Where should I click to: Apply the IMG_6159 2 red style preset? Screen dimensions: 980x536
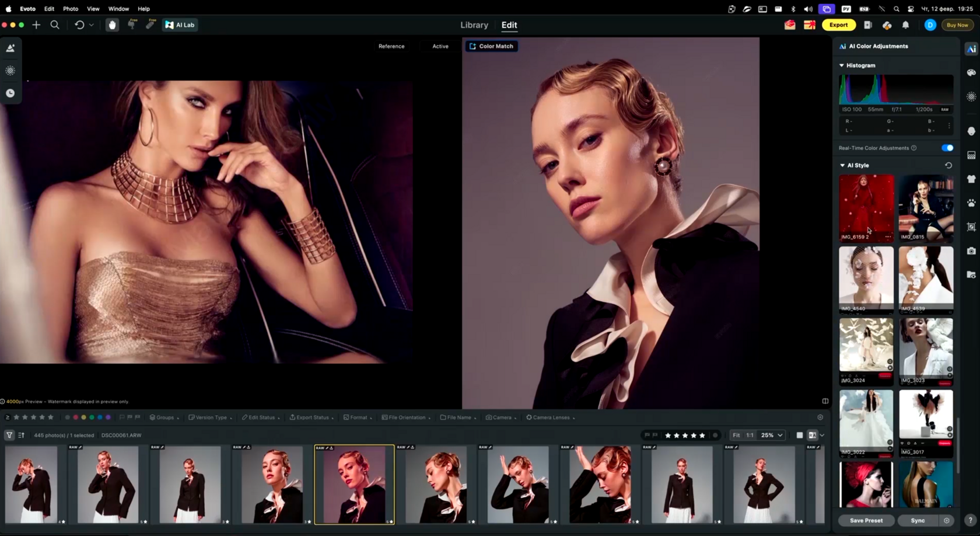(x=866, y=208)
